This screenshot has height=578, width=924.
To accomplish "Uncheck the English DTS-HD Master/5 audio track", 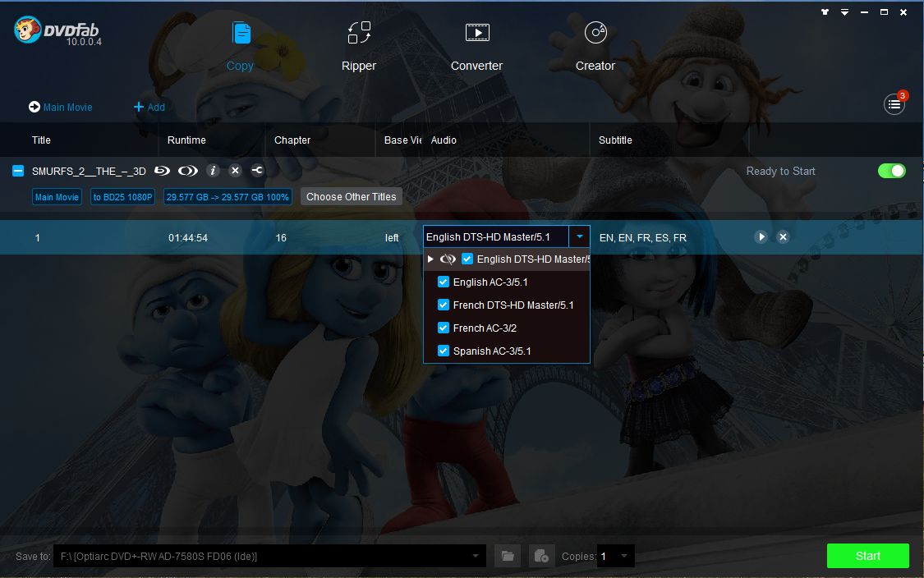I will (x=467, y=259).
